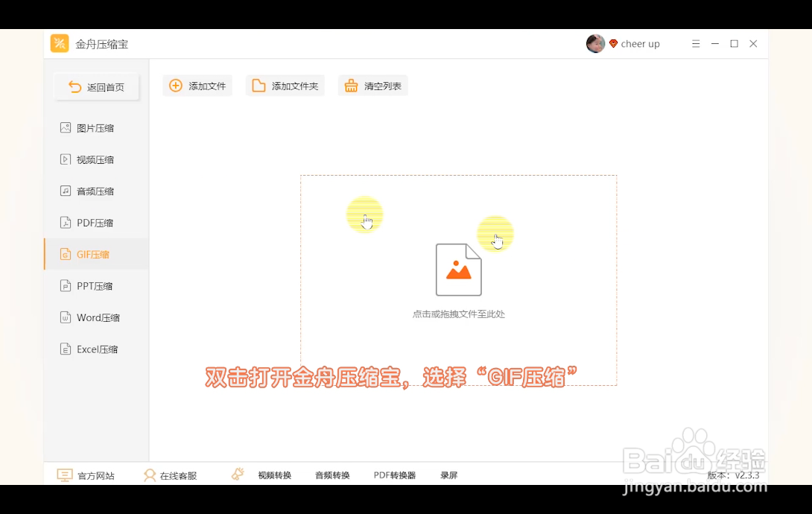The height and width of the screenshot is (514, 812).
Task: Select 音频压缩 in the sidebar
Action: pos(96,191)
